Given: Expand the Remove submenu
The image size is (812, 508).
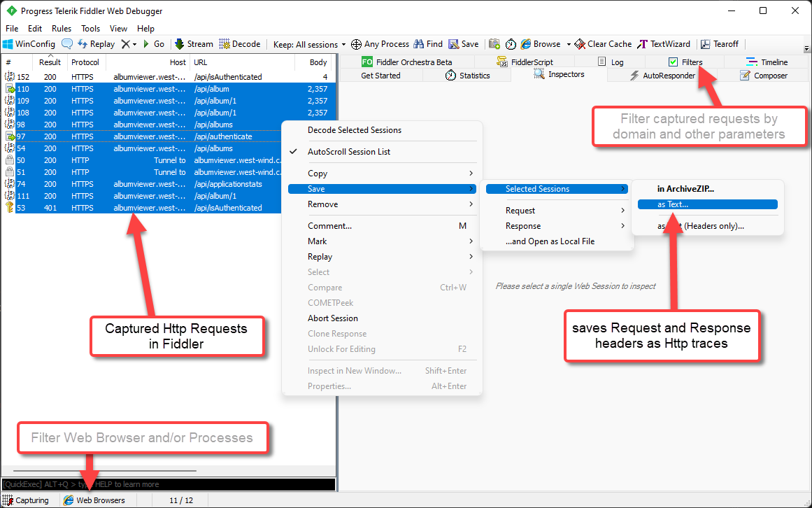Looking at the screenshot, I should tap(382, 204).
